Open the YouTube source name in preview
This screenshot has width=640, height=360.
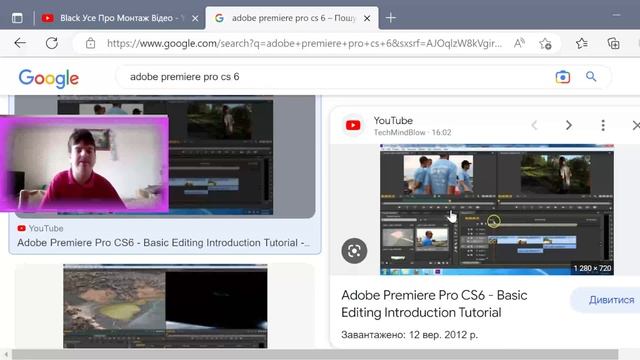click(393, 121)
